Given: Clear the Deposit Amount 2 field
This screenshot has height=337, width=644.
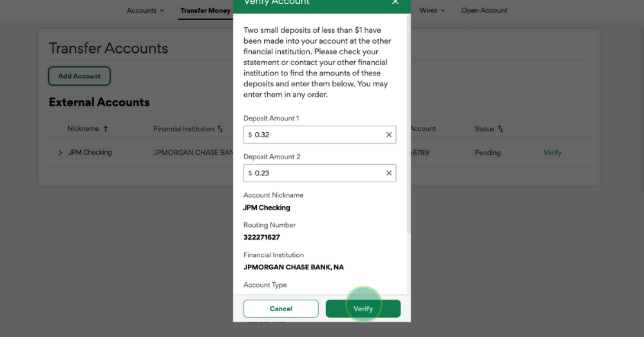Looking at the screenshot, I should [389, 173].
